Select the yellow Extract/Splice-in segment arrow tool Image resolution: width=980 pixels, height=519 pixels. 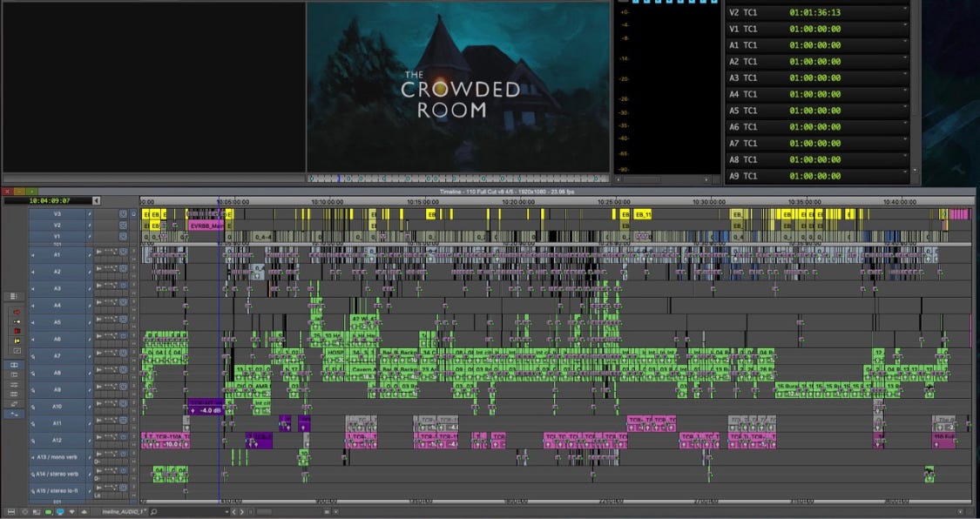point(17,321)
